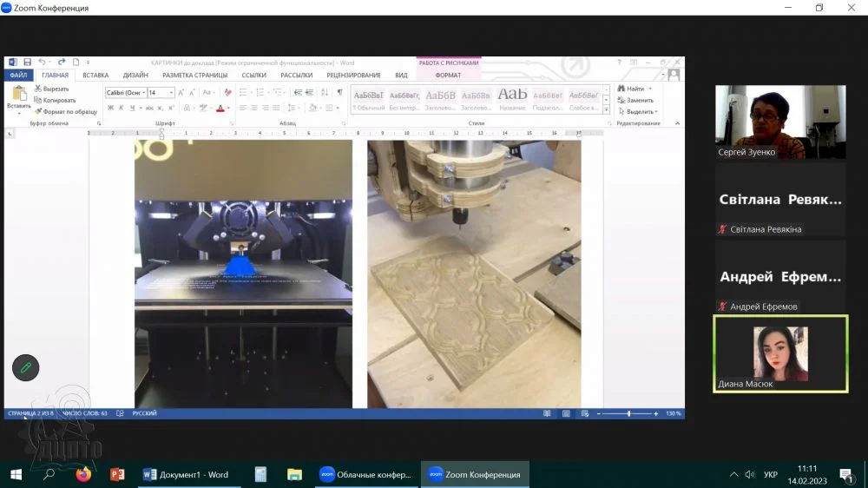Switch to the ДИЗАЙН ribbon tab
The height and width of the screenshot is (488, 868).
[135, 76]
